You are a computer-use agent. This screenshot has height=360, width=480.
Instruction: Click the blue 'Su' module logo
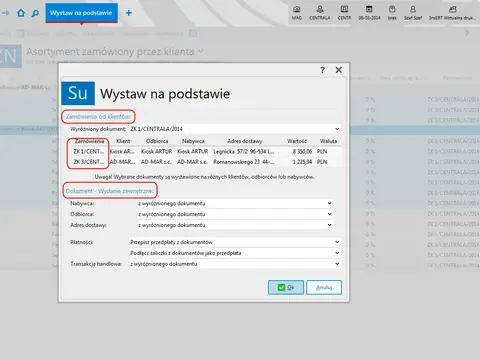coord(78,93)
